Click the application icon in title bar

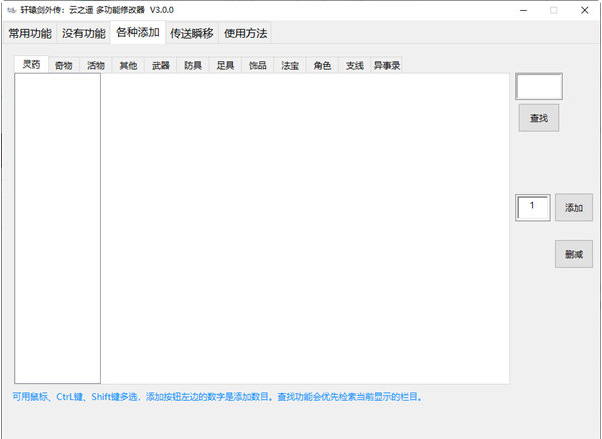point(12,10)
